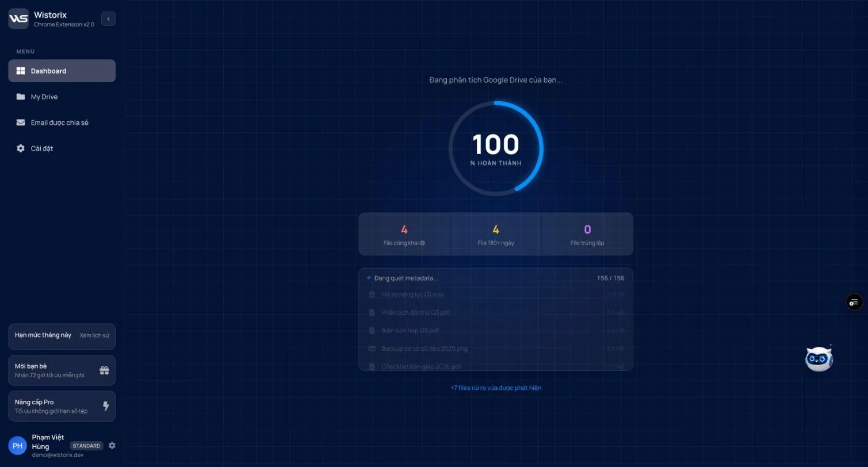Select Phân tích đối thủ Q3.pdf file name

(x=415, y=312)
